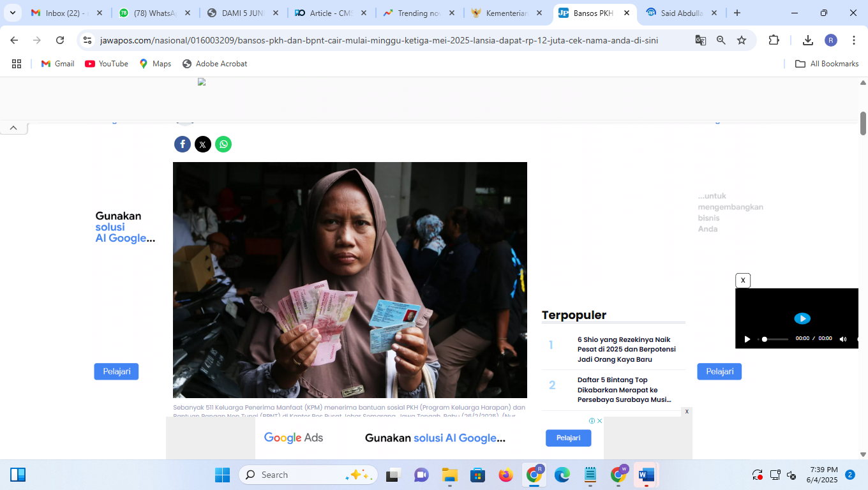Image resolution: width=868 pixels, height=490 pixels.
Task: Show hidden icons in the system tray
Action: (756, 475)
